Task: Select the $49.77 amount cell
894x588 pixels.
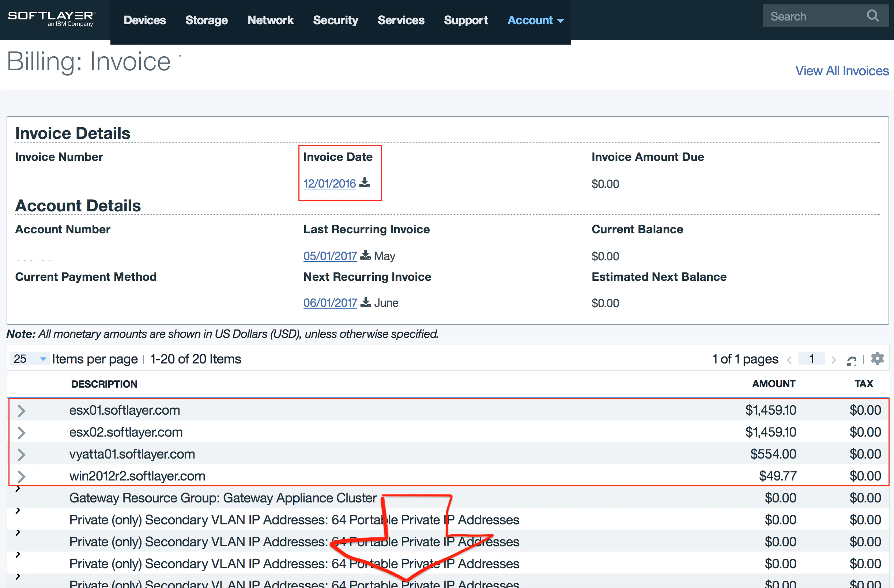Action: point(778,476)
